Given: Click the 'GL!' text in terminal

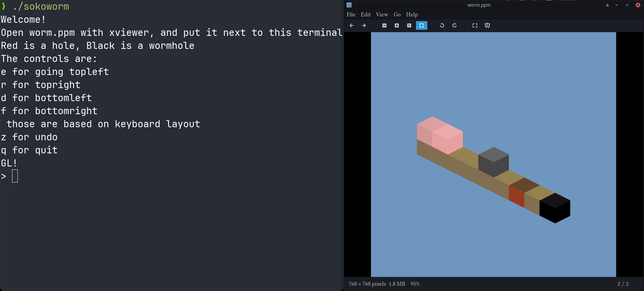Looking at the screenshot, I should pos(9,163).
